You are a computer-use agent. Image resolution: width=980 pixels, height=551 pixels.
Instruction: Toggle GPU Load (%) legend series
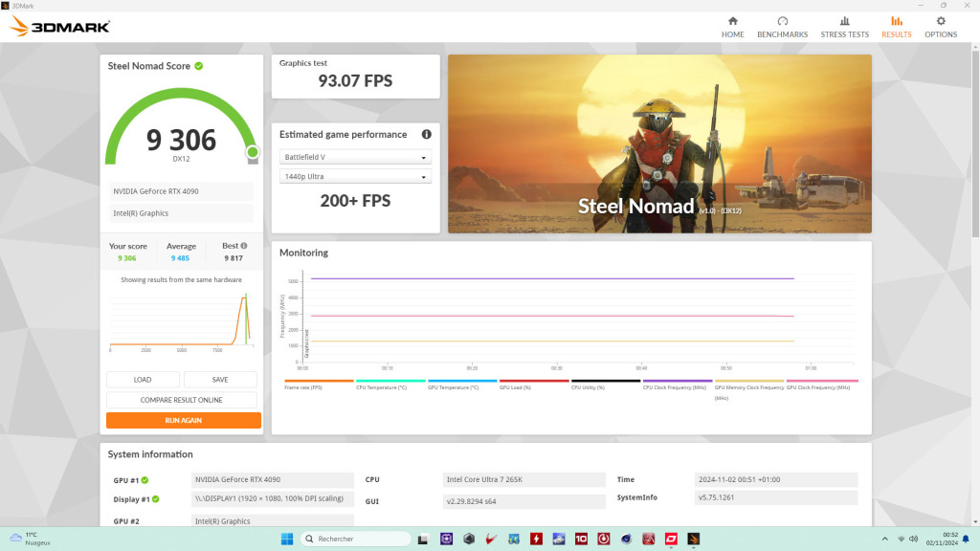(534, 385)
